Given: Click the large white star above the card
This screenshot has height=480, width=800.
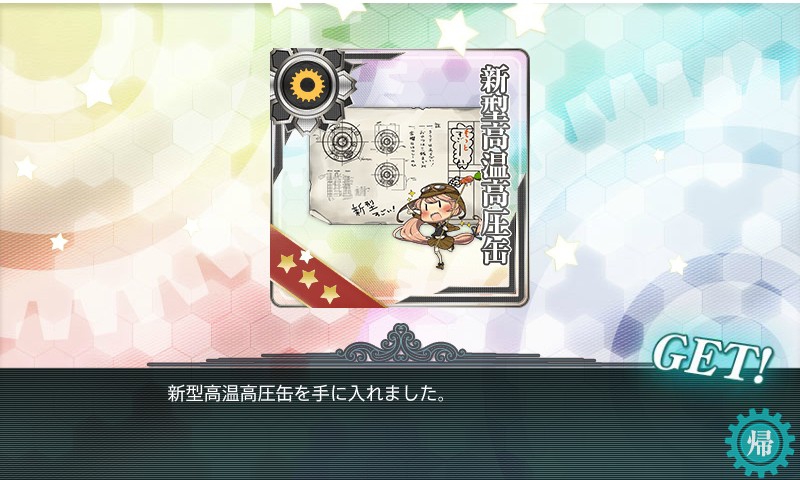Looking at the screenshot, I should [457, 31].
